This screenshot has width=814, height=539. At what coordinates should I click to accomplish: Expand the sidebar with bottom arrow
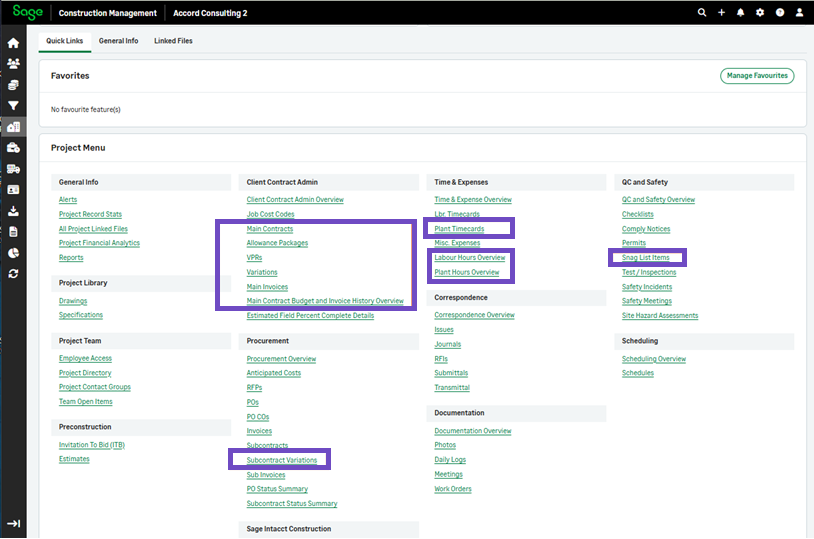(x=13, y=524)
